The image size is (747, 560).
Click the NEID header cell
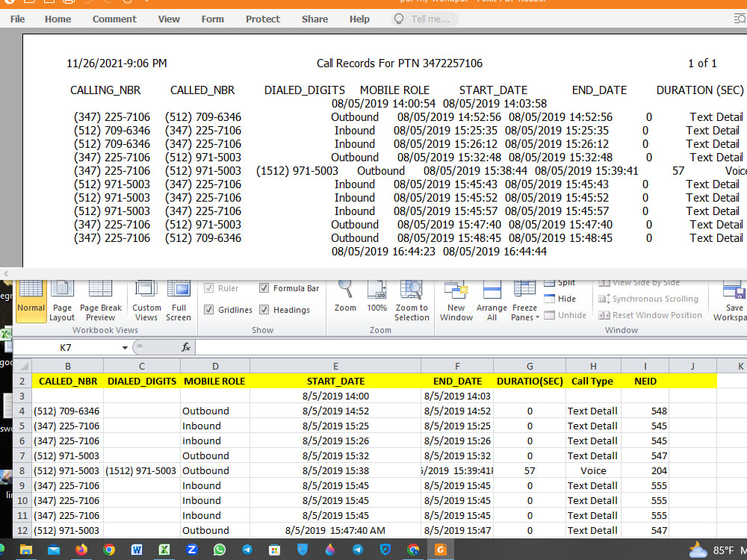click(645, 381)
